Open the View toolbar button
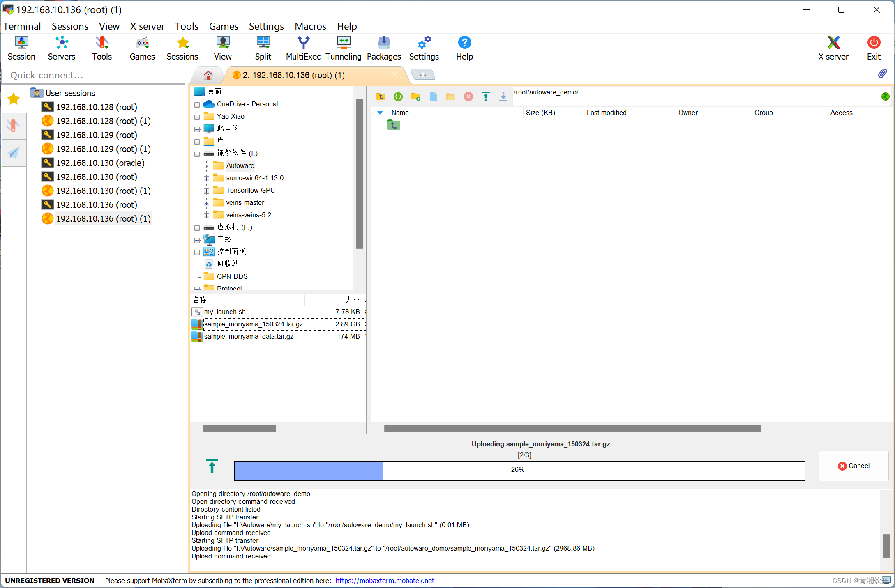Viewport: 895px width, 588px height. pyautogui.click(x=223, y=48)
